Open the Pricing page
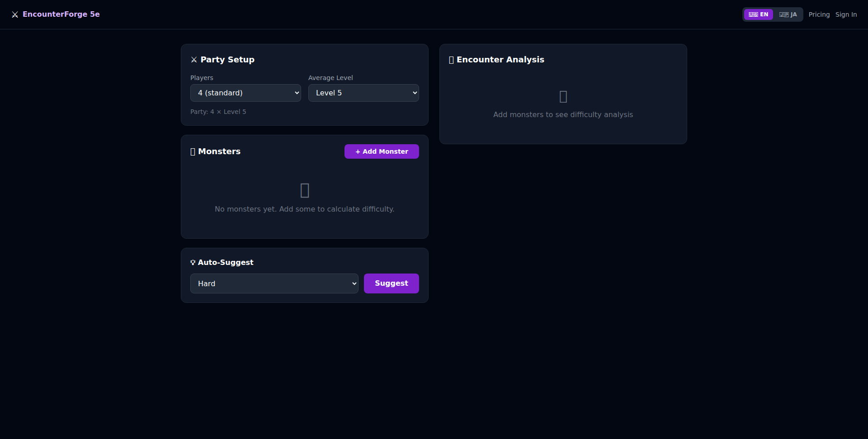 click(819, 14)
